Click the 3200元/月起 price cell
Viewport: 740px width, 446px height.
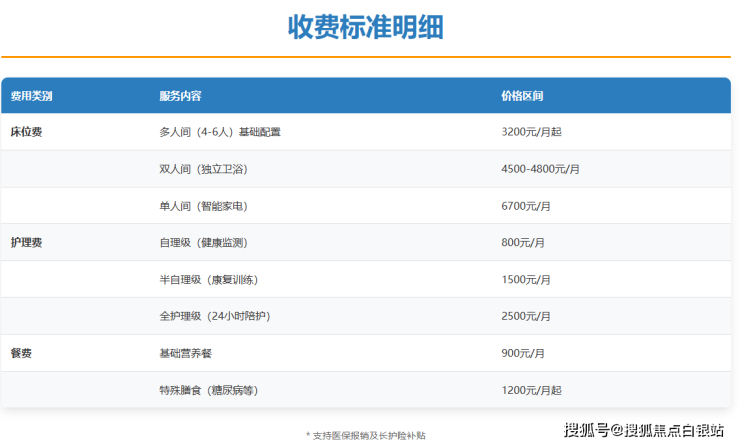point(531,132)
